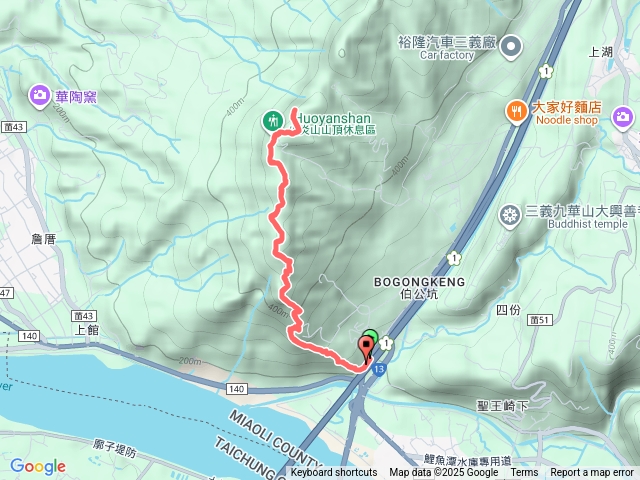Open the map Terms link
Screen dimensions: 640x480
(524, 473)
